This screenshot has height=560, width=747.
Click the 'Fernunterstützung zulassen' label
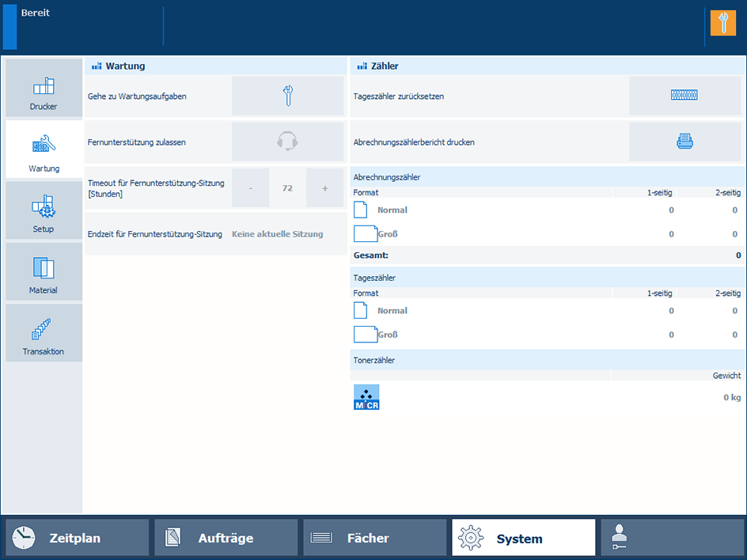tap(136, 142)
